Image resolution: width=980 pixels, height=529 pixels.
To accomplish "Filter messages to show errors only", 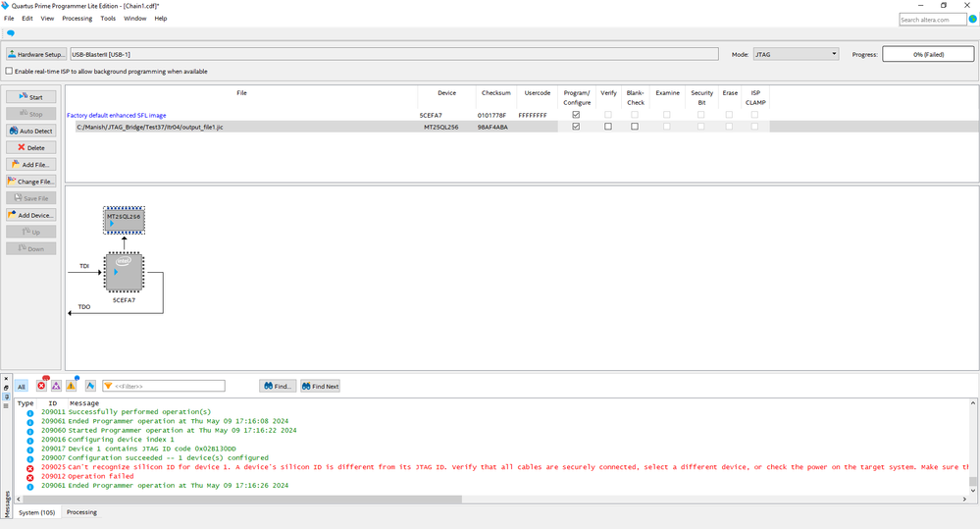I will pos(41,386).
